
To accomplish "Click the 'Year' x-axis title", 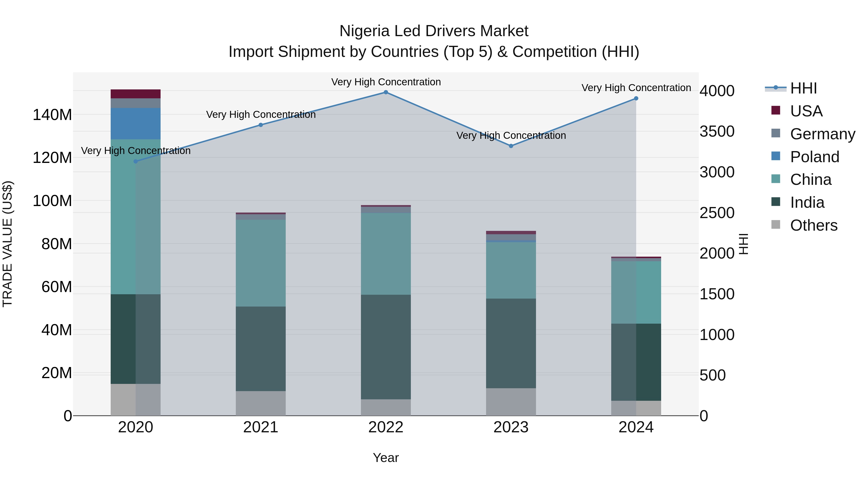I will coord(386,458).
